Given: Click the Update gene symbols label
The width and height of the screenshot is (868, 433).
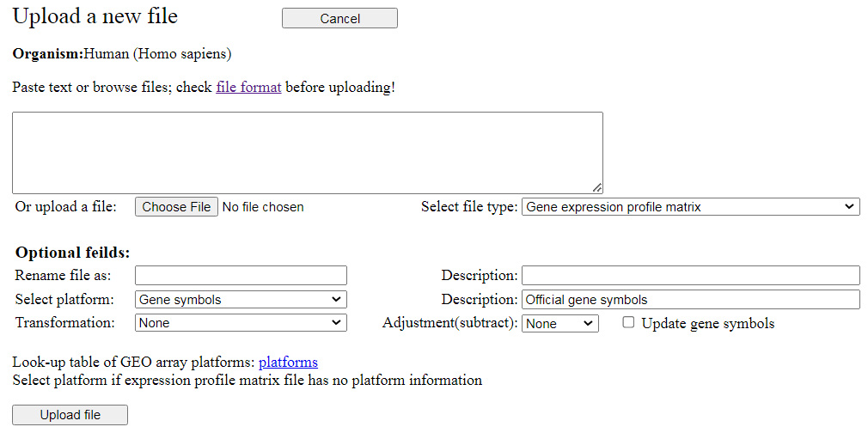Looking at the screenshot, I should tap(707, 324).
